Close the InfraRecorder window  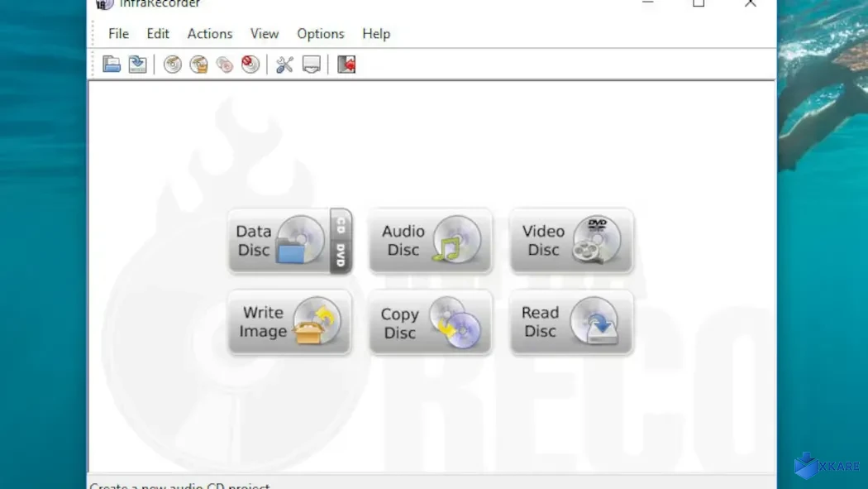tap(750, 2)
